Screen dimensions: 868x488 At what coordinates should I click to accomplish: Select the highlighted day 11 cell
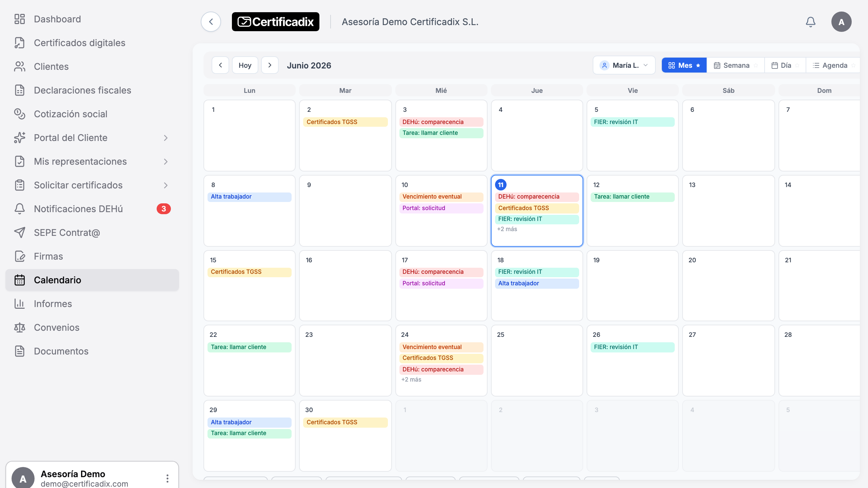[x=537, y=211]
